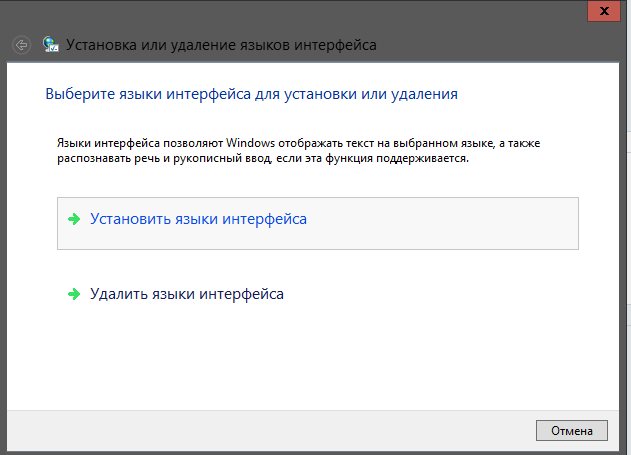Viewport: 631px width, 455px height.
Task: Close the dialog with the red X
Action: click(x=602, y=10)
